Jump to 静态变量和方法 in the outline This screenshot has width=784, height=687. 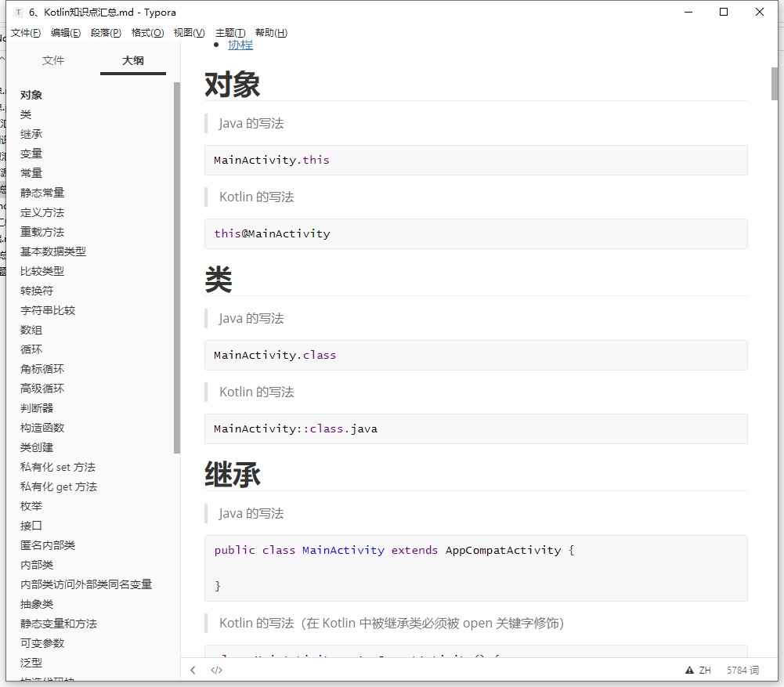tap(59, 624)
